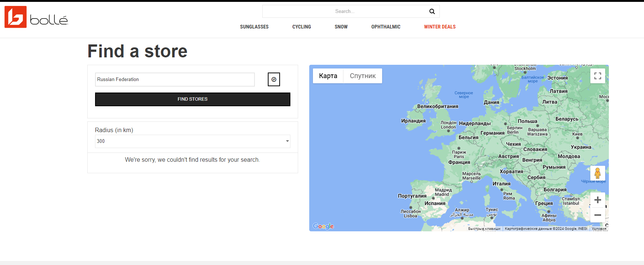Click the Румыния map label

[554, 167]
